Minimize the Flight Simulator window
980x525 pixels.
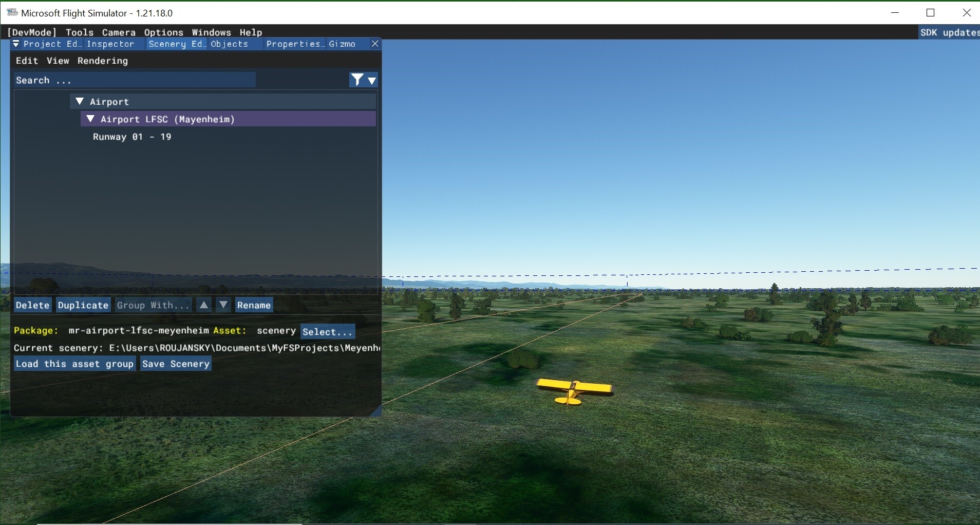[x=895, y=13]
